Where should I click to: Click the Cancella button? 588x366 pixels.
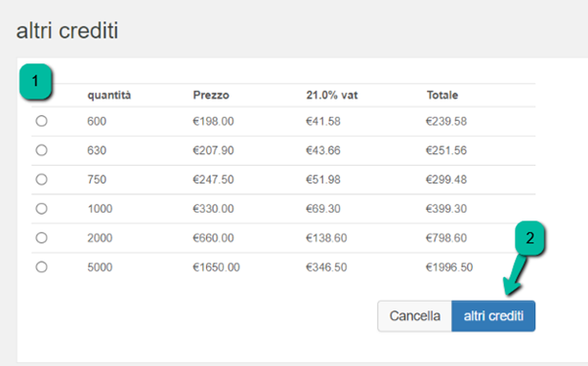pos(415,316)
